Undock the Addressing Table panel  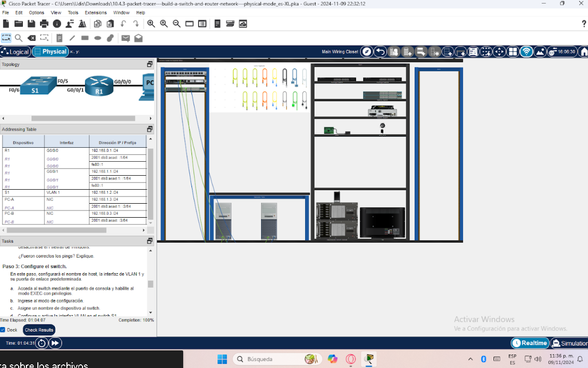pos(149,129)
